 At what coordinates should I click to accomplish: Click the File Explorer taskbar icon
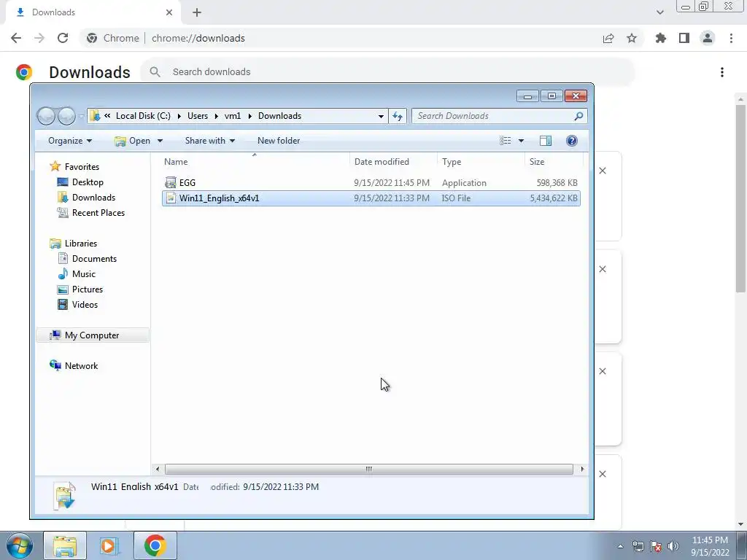click(x=65, y=545)
